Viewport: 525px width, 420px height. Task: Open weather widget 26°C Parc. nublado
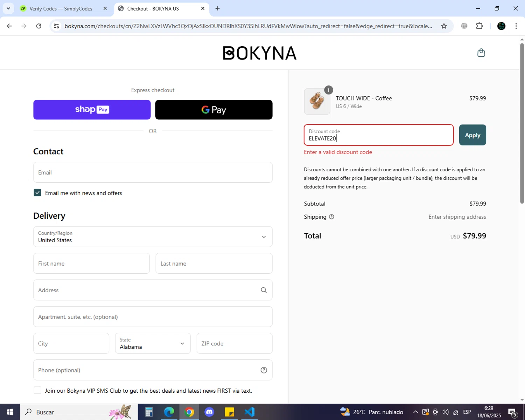pyautogui.click(x=372, y=412)
